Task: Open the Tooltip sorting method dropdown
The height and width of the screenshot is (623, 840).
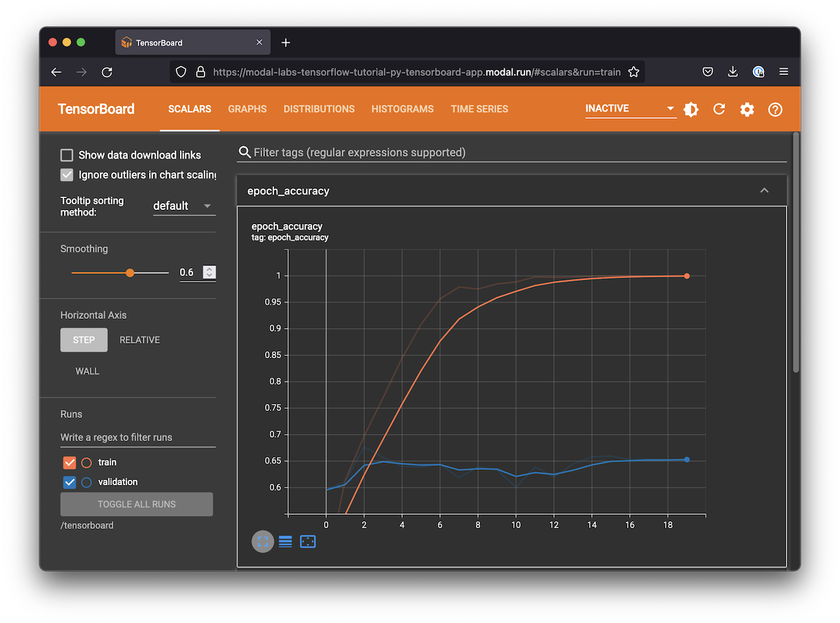Action: tap(183, 206)
